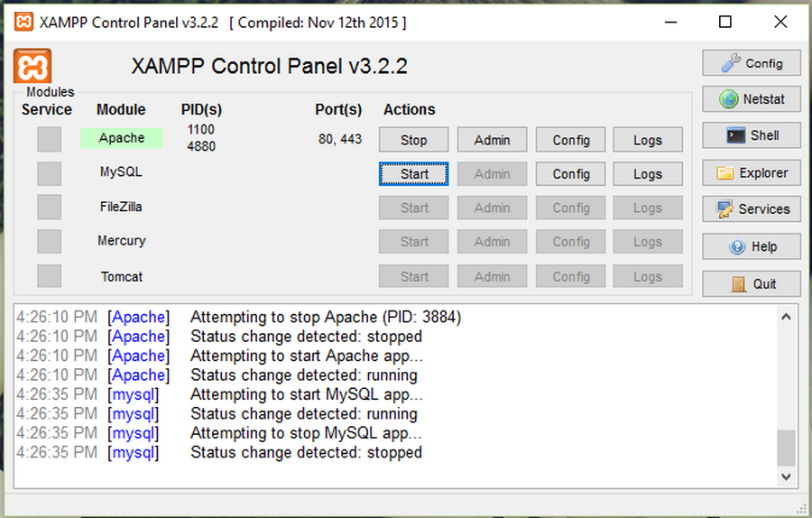The height and width of the screenshot is (518, 812).
Task: Open the Shell terminal icon button
Action: click(751, 135)
